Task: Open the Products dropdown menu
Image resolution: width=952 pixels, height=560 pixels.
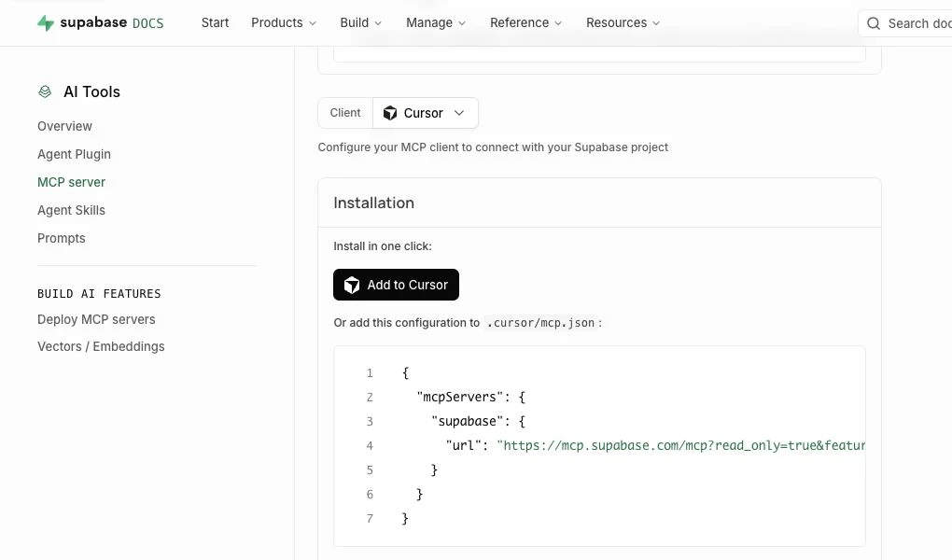Action: tap(284, 22)
